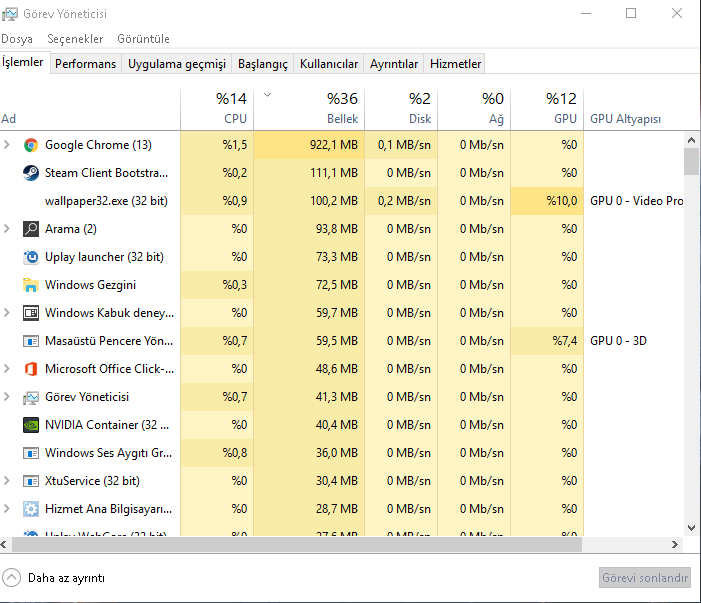Expand the Arama (2) process group
Viewport: 701px width, 603px height.
(x=7, y=229)
